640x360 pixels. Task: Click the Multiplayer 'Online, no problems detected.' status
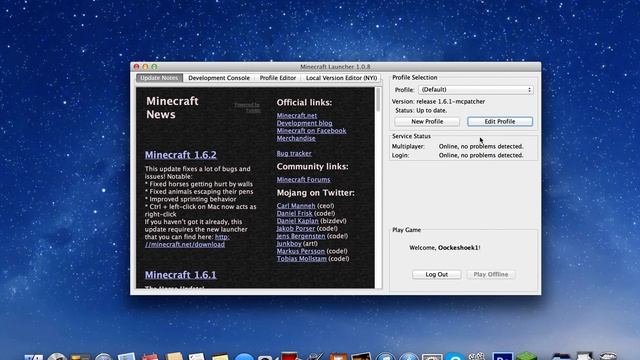481,146
